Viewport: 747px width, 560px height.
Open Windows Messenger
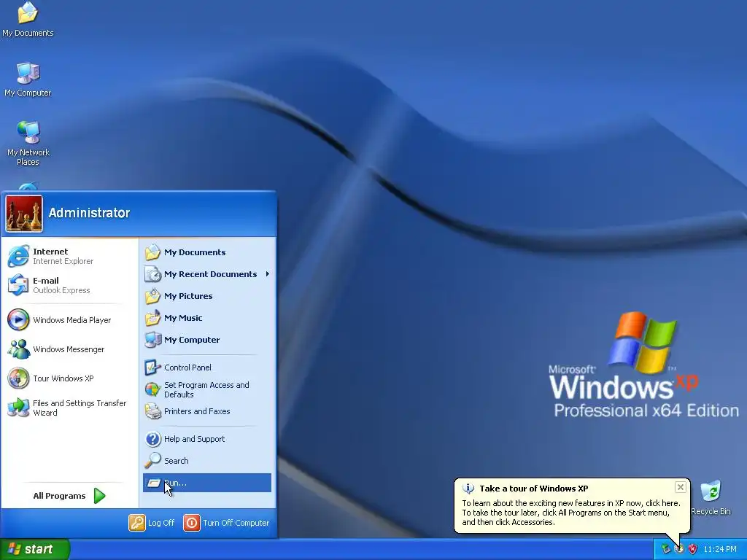69,349
